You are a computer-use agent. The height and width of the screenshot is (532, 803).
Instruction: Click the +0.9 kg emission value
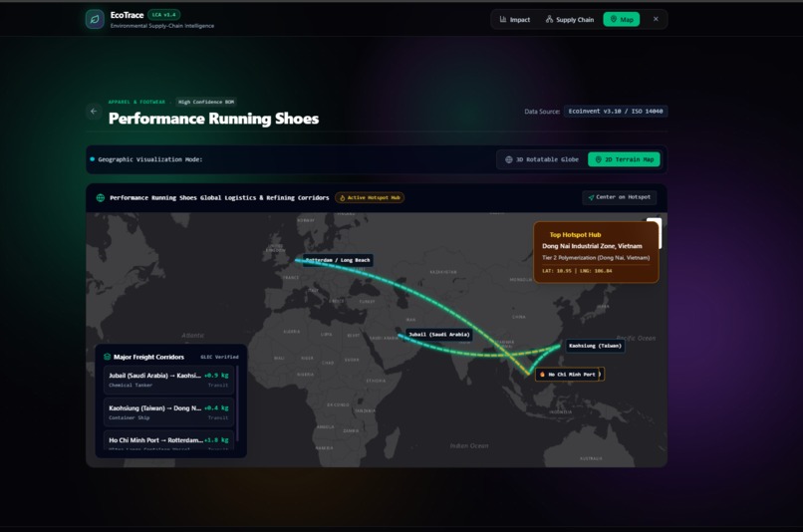216,376
